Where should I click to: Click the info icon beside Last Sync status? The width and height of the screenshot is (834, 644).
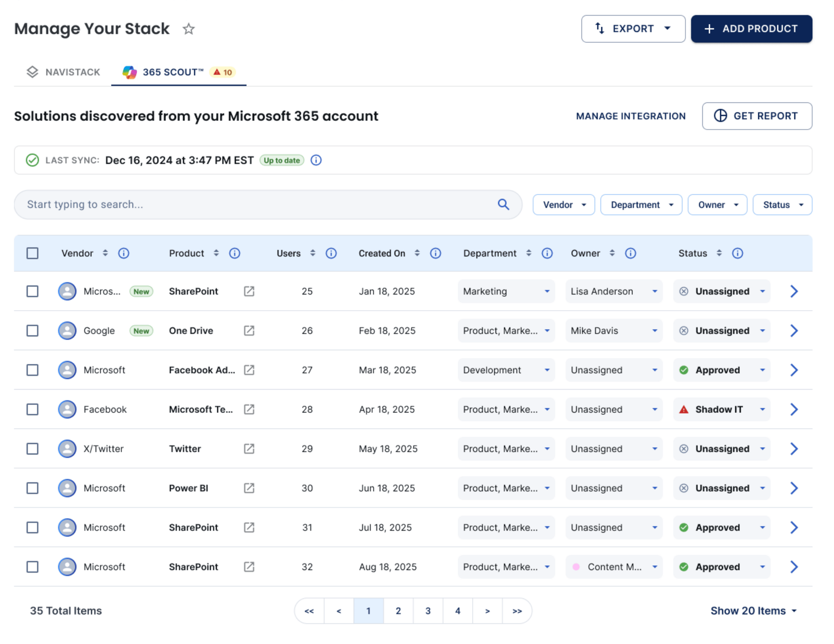(316, 160)
